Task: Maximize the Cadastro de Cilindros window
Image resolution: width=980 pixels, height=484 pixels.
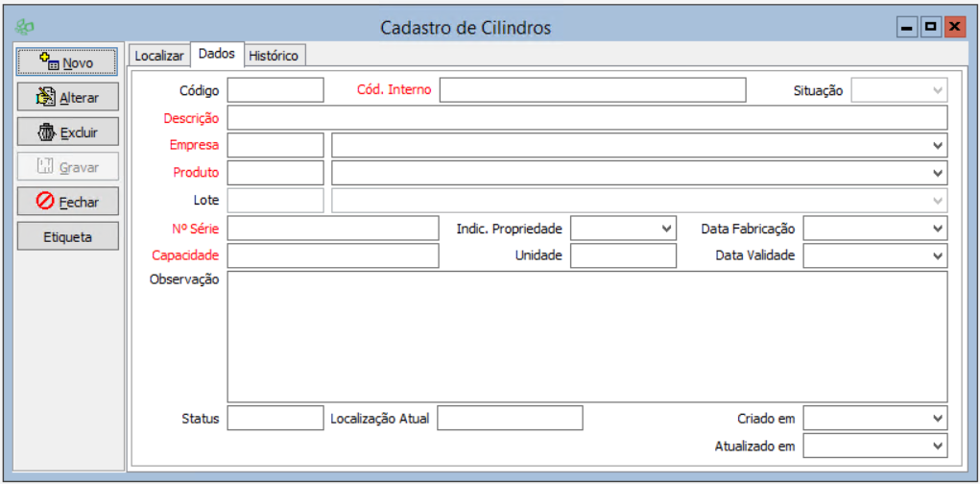Action: tap(930, 28)
